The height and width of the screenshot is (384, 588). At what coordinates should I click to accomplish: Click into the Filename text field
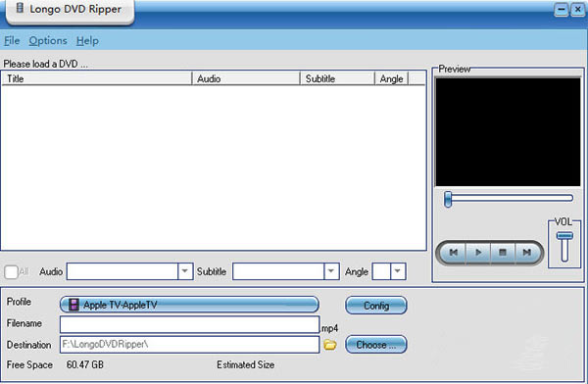tap(190, 324)
